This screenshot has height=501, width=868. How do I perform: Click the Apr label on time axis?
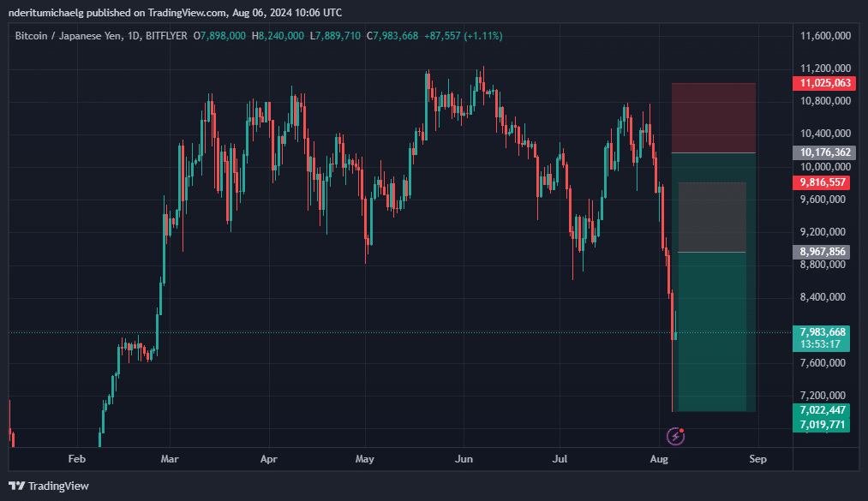(x=268, y=459)
